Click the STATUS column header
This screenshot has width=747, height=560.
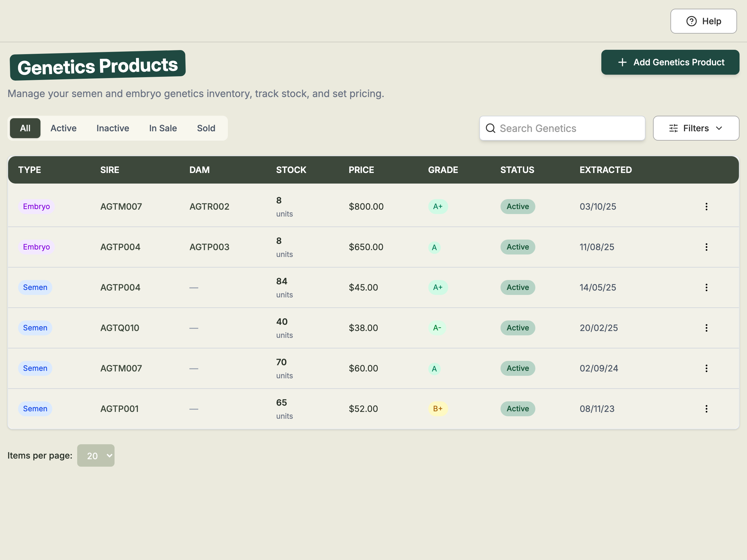(517, 170)
